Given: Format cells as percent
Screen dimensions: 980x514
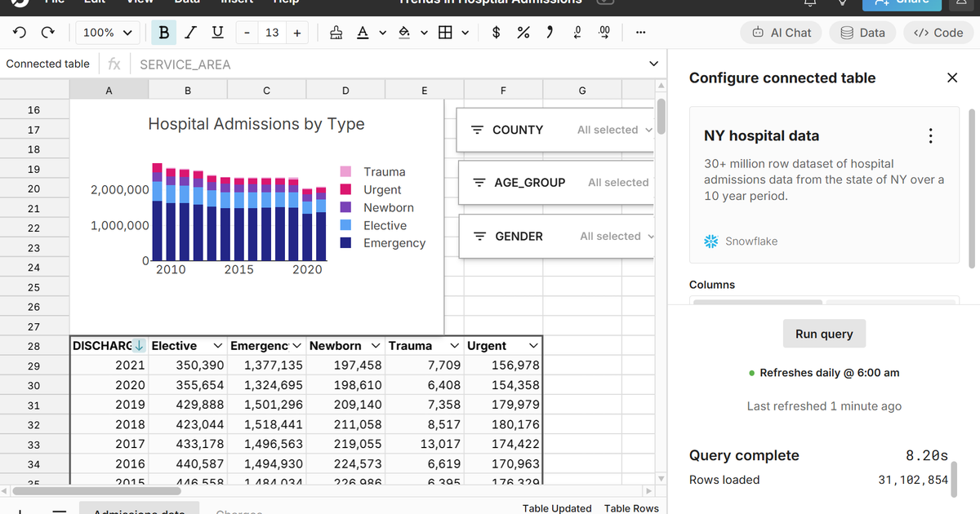Looking at the screenshot, I should pyautogui.click(x=523, y=33).
